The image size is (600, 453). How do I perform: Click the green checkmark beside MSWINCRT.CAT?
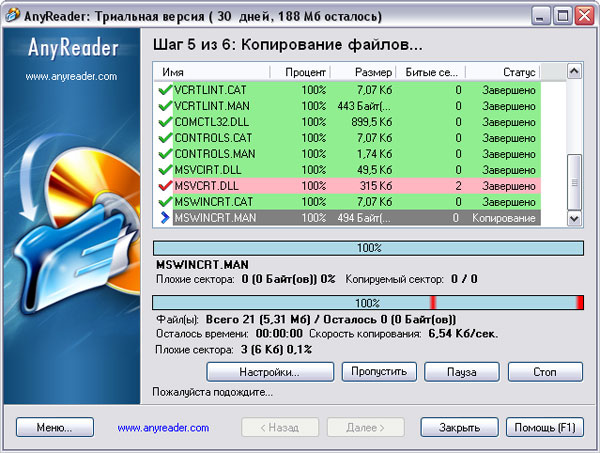point(165,201)
